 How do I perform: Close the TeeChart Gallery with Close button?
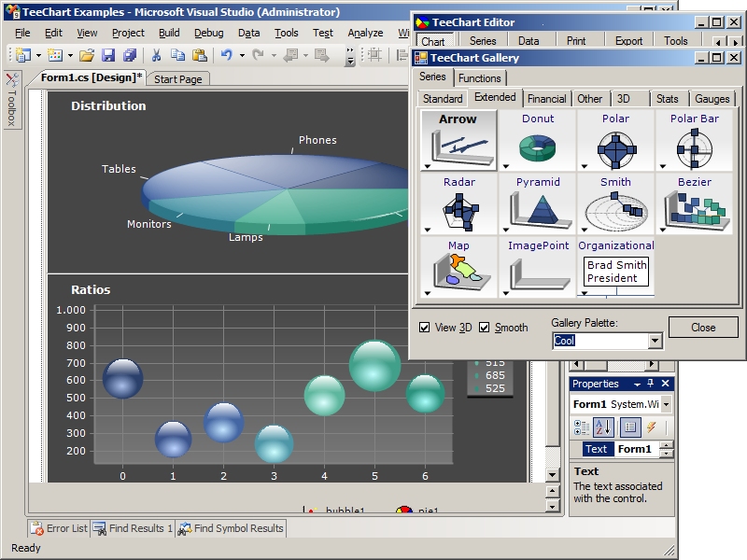click(703, 328)
